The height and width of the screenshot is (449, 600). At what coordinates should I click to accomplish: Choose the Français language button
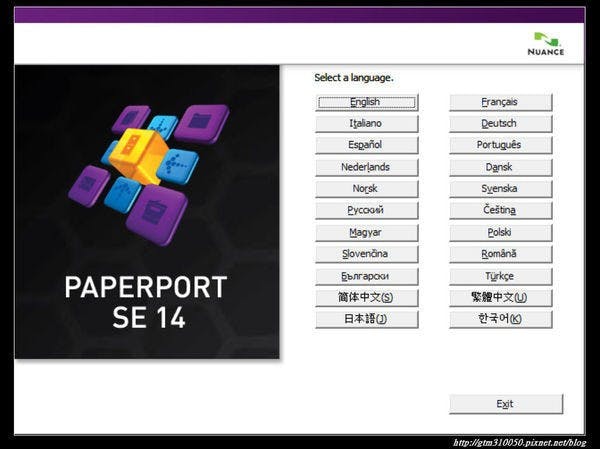501,102
